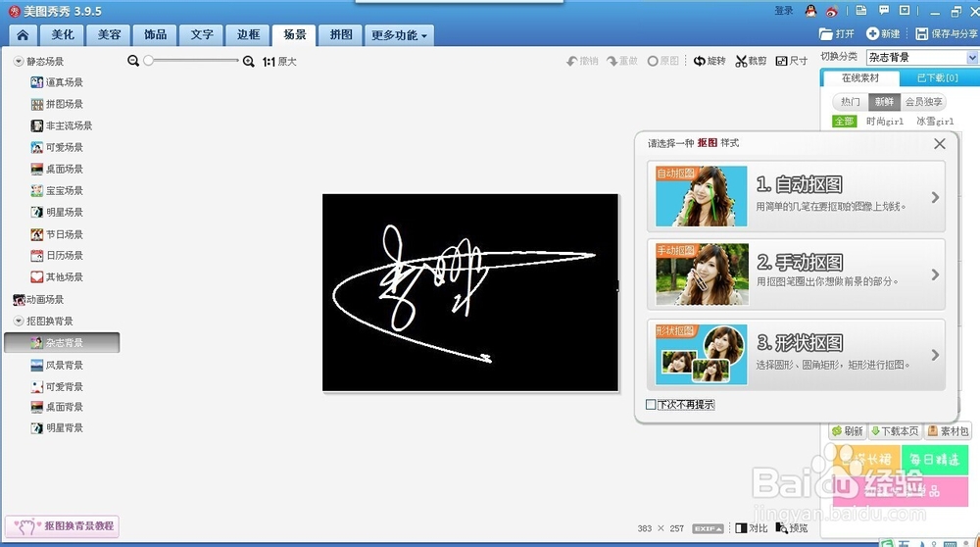Click the zoom out magnifier icon
Viewport: 980px width, 547px height.
coord(133,61)
